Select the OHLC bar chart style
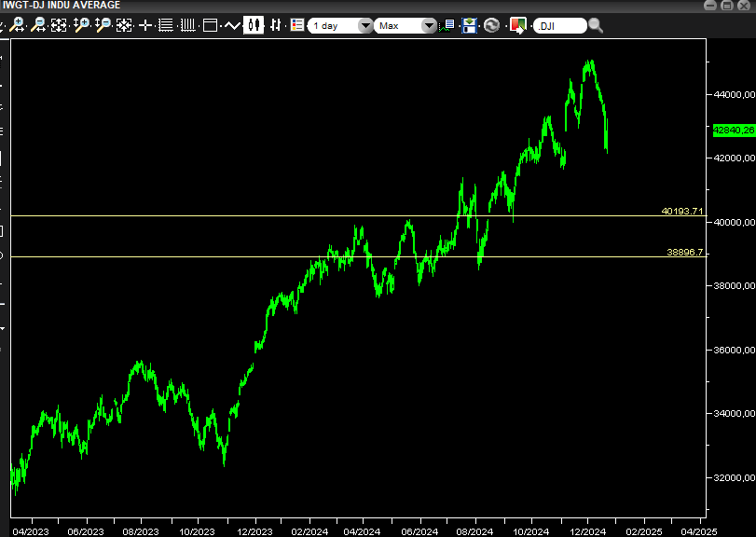This screenshot has width=756, height=537. 275,25
